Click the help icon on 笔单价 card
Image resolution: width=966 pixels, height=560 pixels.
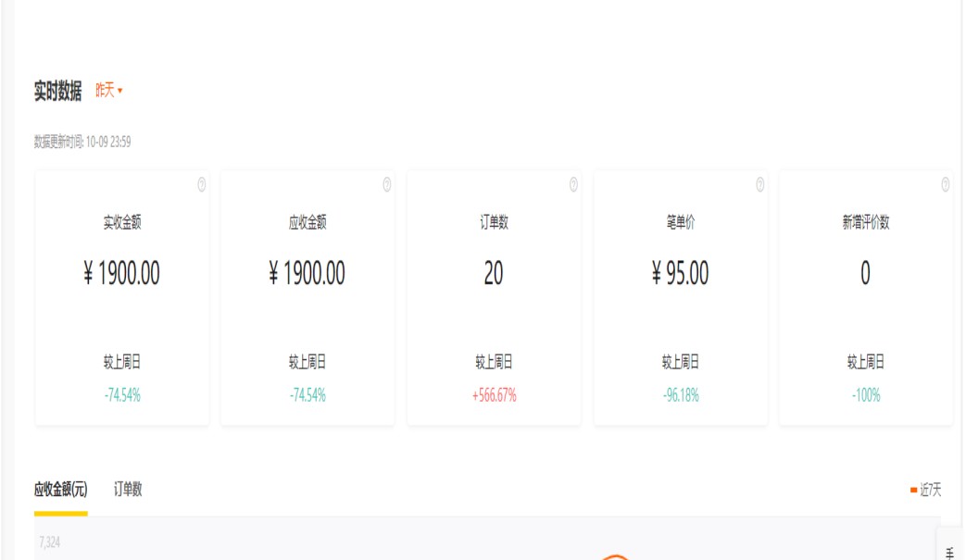tap(760, 185)
